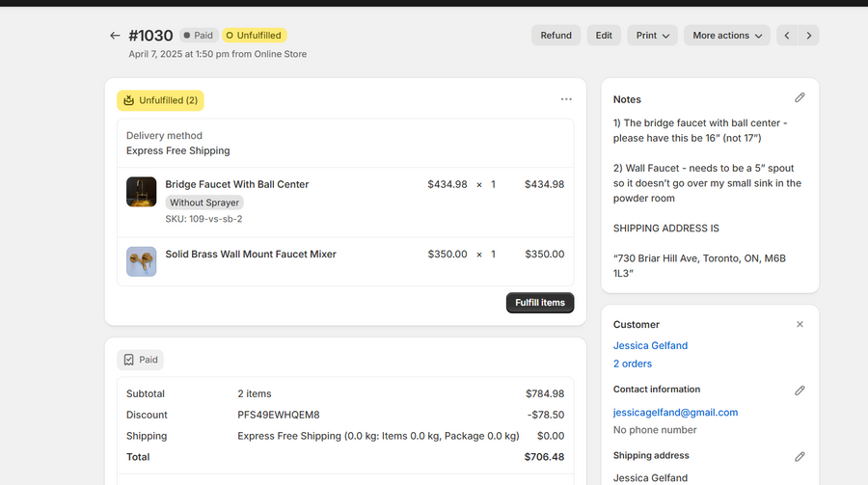Click the subtotal amount $784.98

click(545, 393)
